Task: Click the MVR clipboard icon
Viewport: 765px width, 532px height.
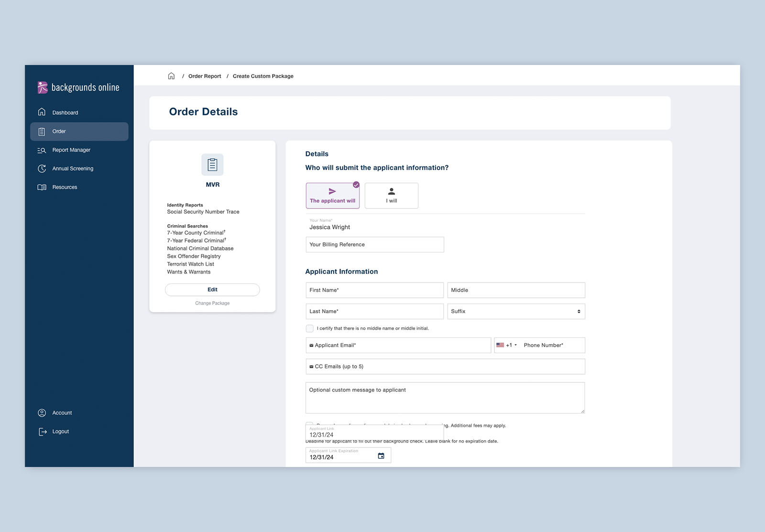Action: click(212, 165)
